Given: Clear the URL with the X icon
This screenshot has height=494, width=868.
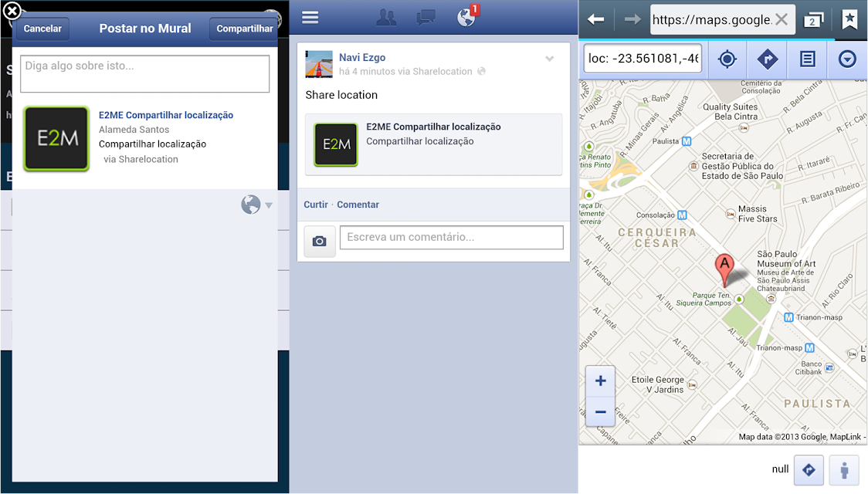Looking at the screenshot, I should pyautogui.click(x=782, y=20).
